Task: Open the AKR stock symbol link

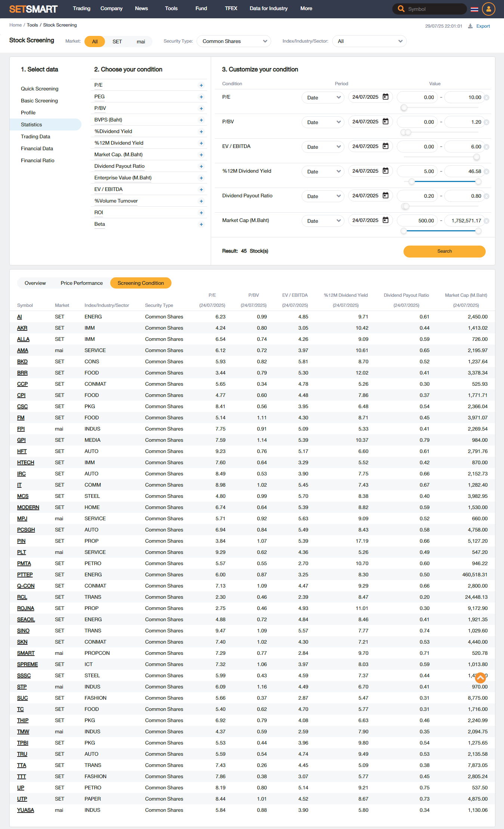Action: tap(22, 328)
